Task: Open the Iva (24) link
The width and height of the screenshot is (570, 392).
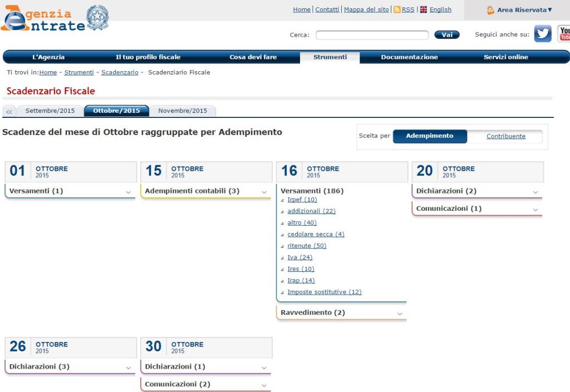Action: 300,257
